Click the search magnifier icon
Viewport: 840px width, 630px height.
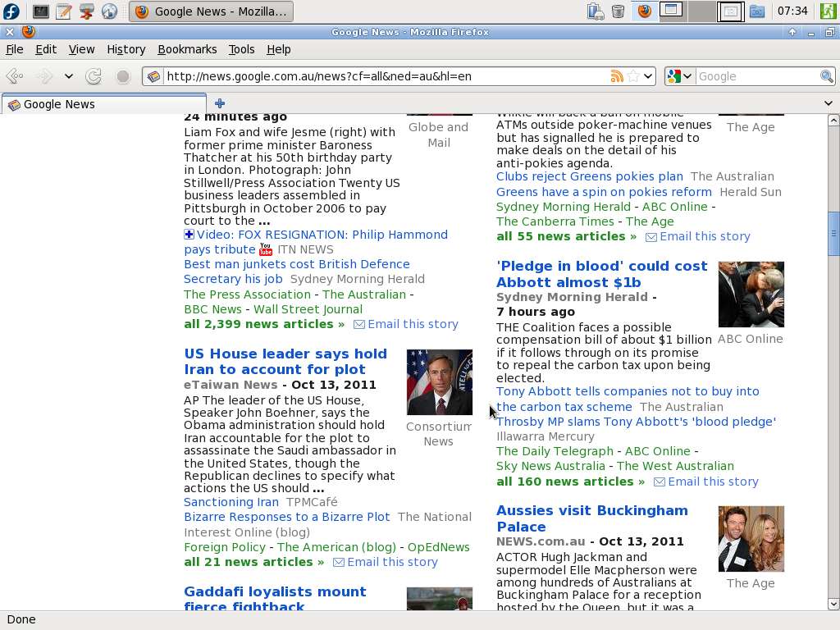click(x=827, y=76)
